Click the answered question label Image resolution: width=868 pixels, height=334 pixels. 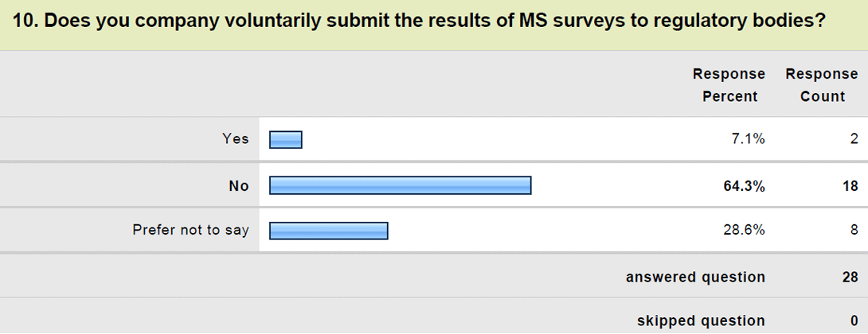pos(696,277)
